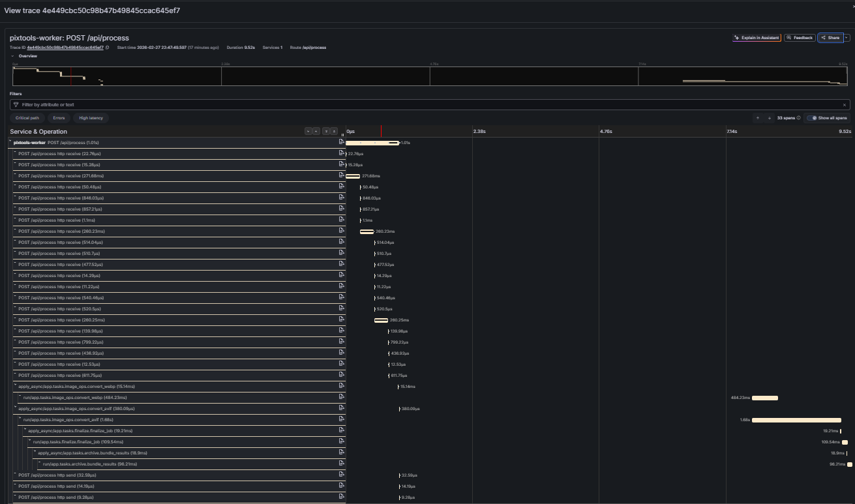Open logs icon for http receive (22.76µs) row
The height and width of the screenshot is (504, 855).
(341, 153)
